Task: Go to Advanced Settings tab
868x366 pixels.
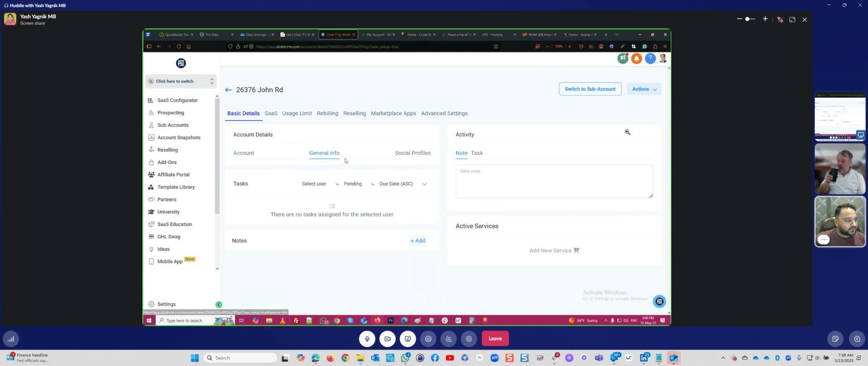Action: tap(444, 114)
